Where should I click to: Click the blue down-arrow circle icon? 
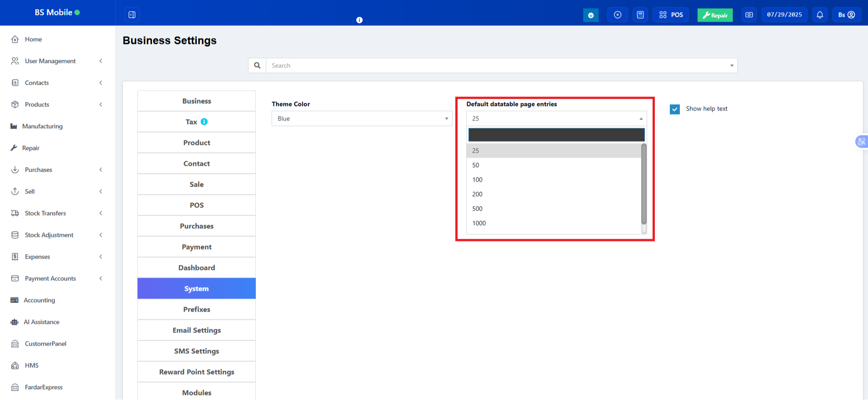(590, 15)
